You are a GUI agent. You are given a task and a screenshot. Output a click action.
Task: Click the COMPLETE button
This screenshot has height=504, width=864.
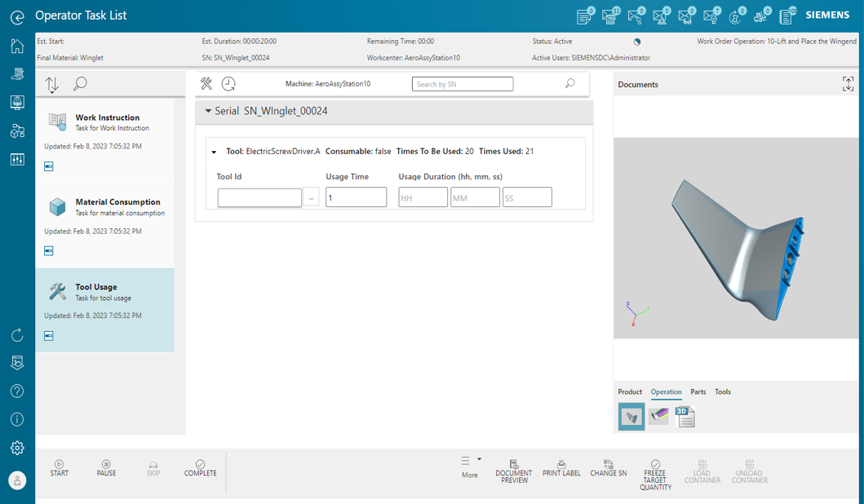201,468
